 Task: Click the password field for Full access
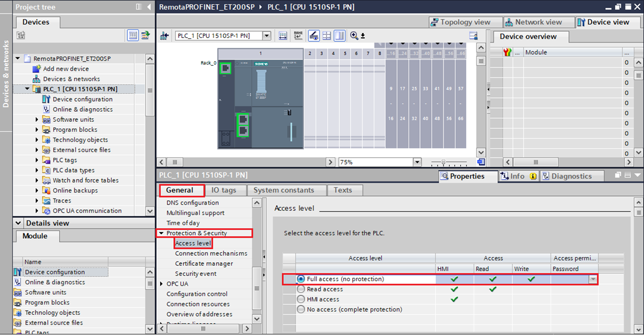coord(569,279)
